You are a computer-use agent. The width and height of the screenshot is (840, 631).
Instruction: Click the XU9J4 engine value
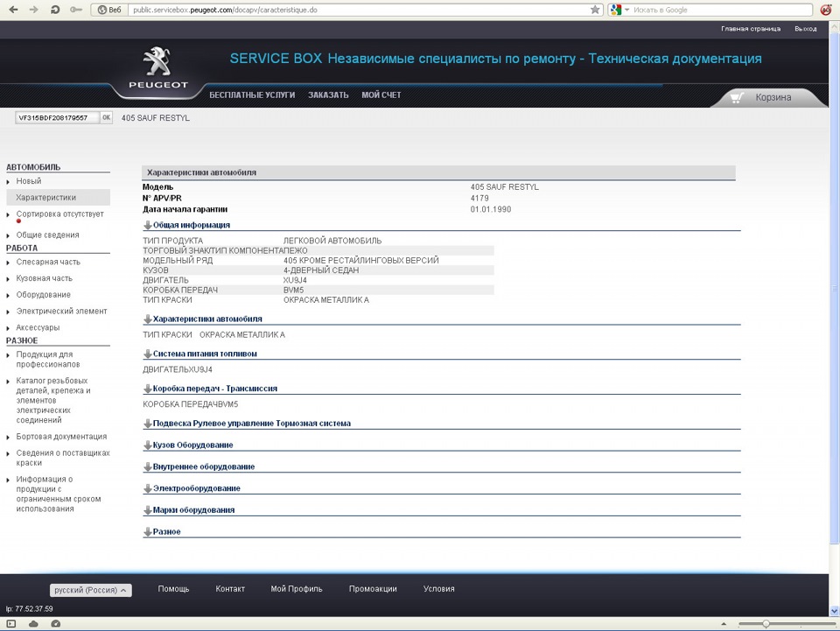[295, 280]
